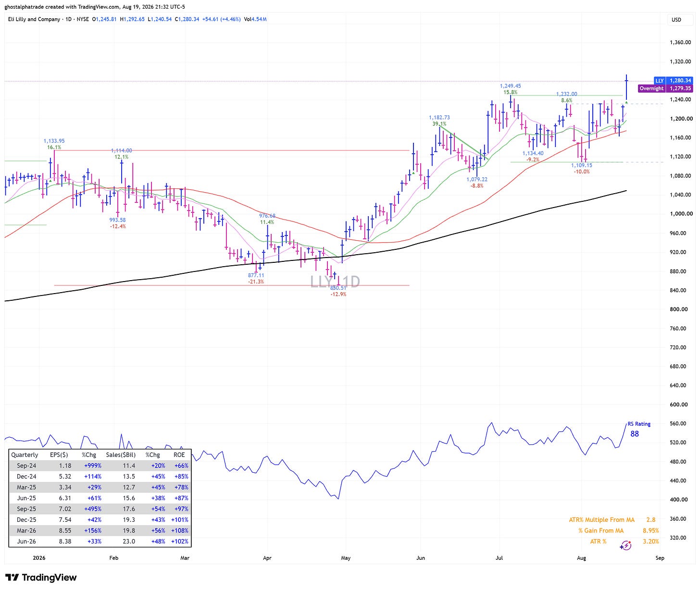This screenshot has height=591, width=700.
Task: Click the 1,134.40 low price label
Action: (533, 153)
